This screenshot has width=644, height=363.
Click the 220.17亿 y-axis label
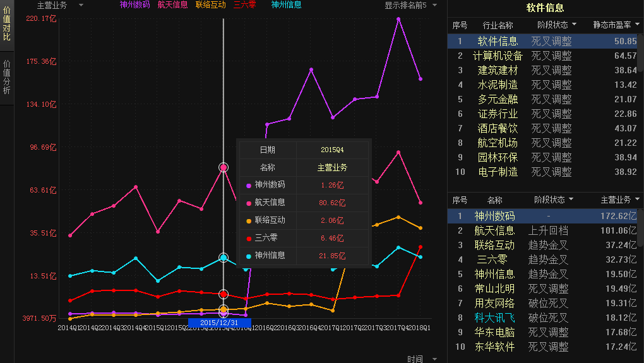[41, 19]
